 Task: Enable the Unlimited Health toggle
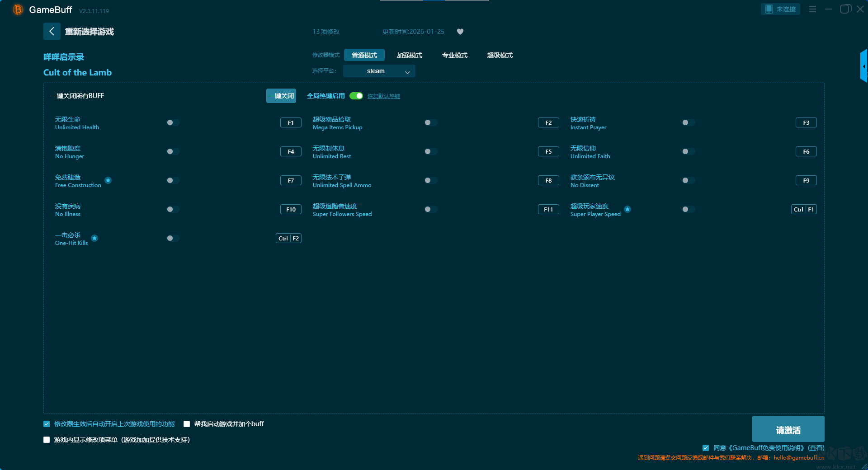173,122
